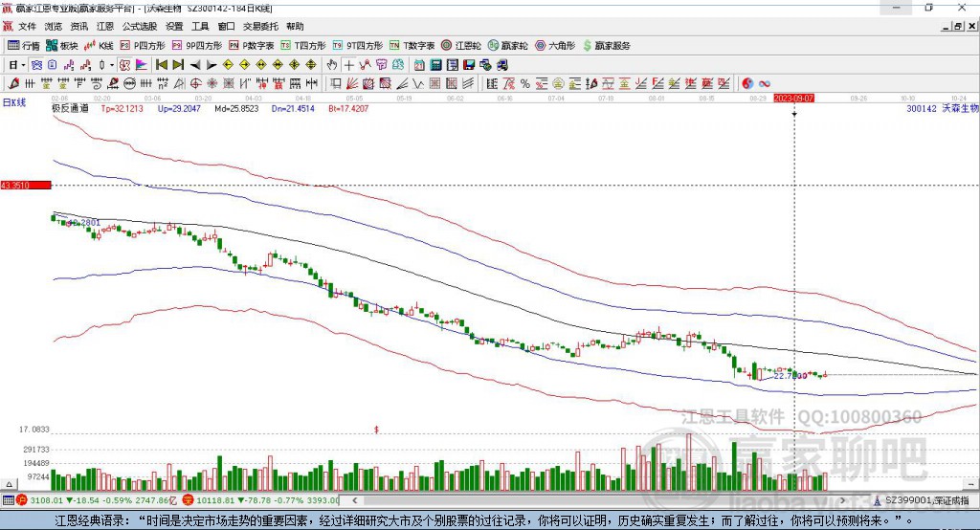Select the hand pan tool
Image resolution: width=980 pixels, height=530 pixels.
point(332,65)
